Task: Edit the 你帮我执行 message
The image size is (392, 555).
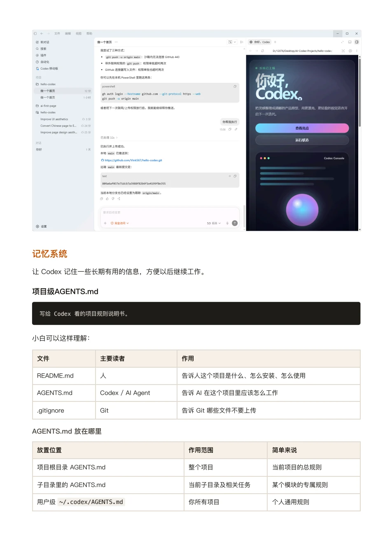Action: coord(236,129)
